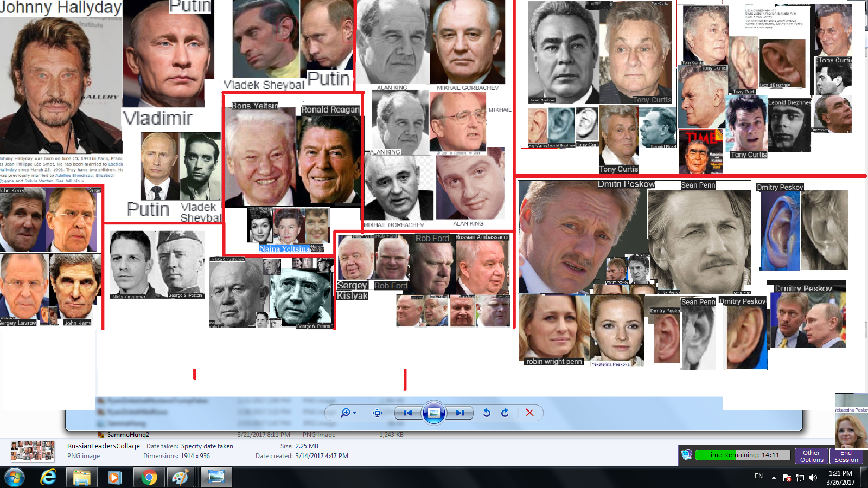Go to the previous picture
Image resolution: width=868 pixels, height=488 pixels.
407,413
